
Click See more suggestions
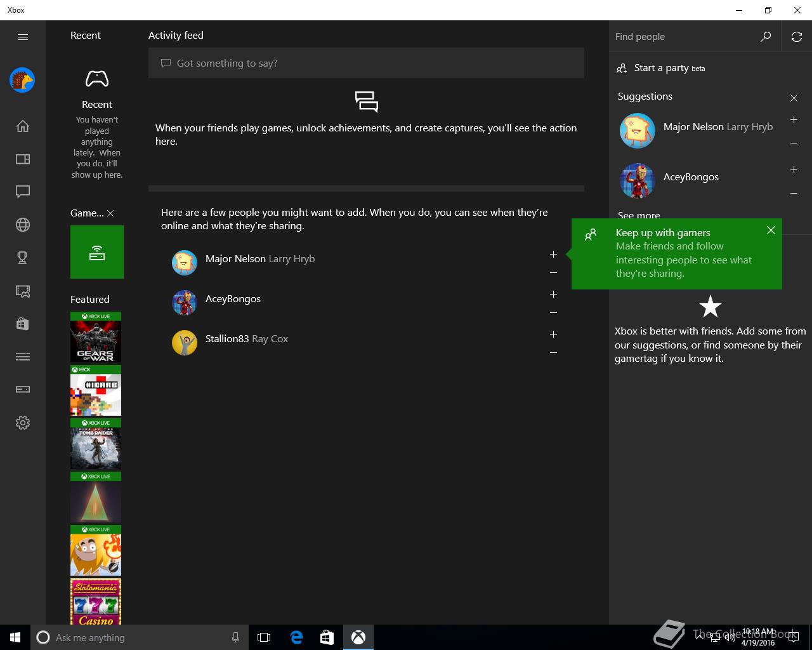pos(639,215)
